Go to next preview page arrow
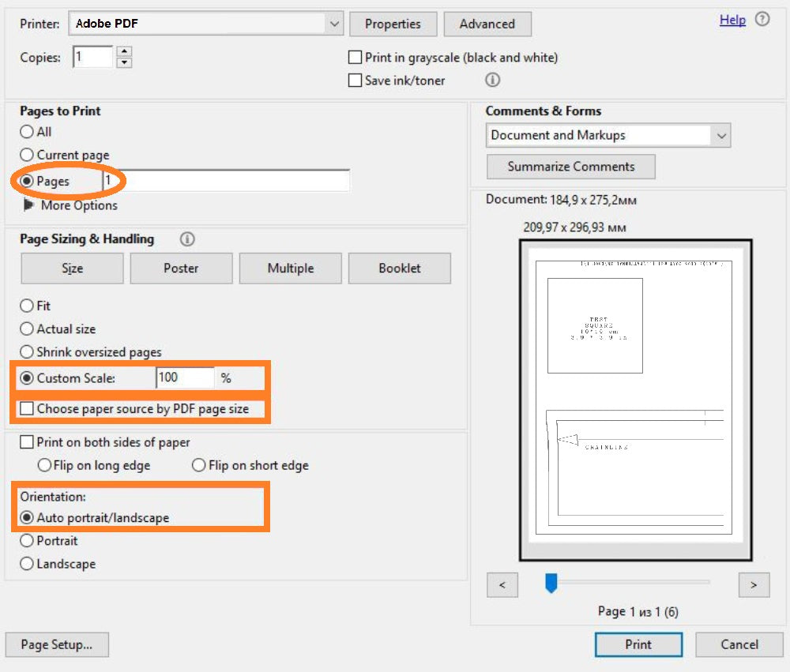Image resolution: width=790 pixels, height=672 pixels. (x=754, y=585)
